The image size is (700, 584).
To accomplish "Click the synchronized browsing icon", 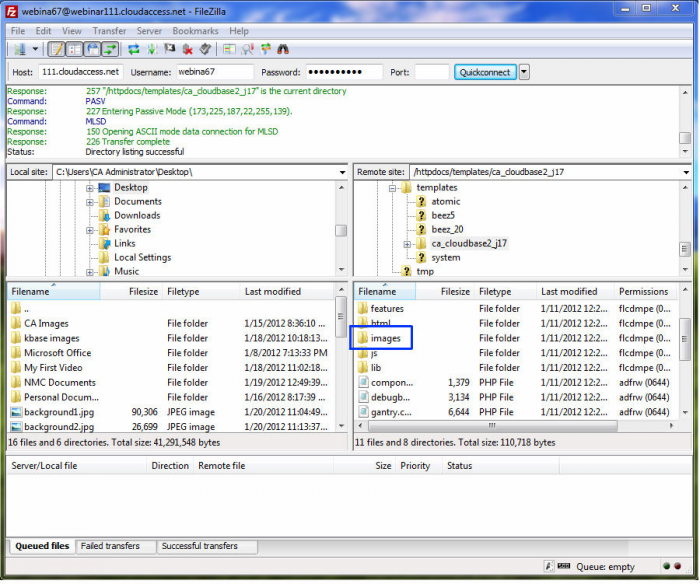I will (265, 49).
